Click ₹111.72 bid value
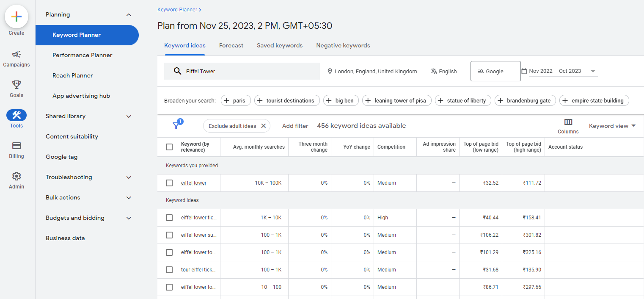644x299 pixels. 532,183
